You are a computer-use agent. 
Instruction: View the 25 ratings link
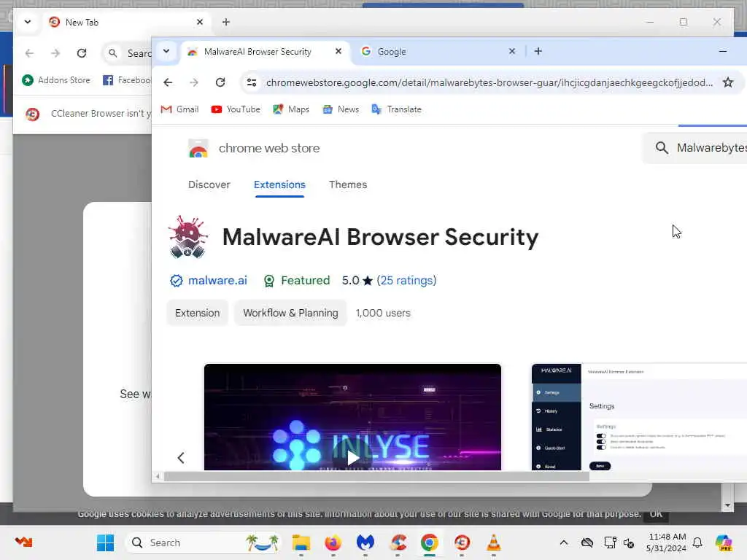406,281
